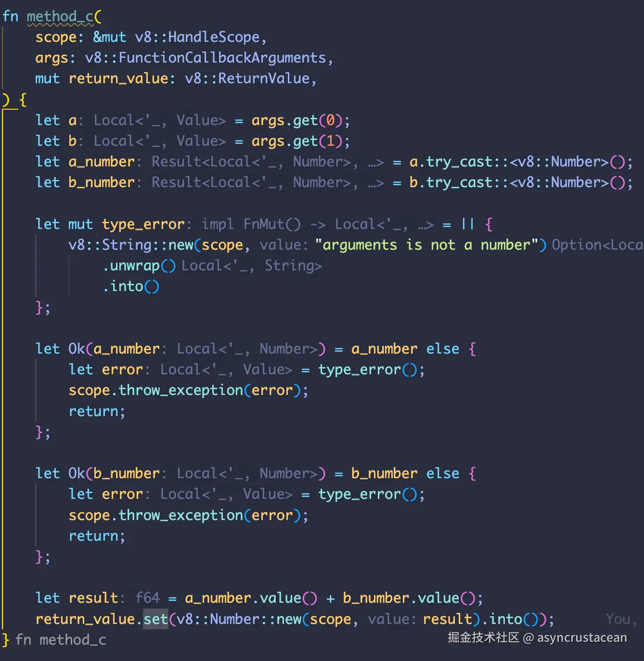Viewport: 644px width, 661px height.
Task: Click the Option<Loca inlay type hint
Action: pyautogui.click(x=597, y=245)
